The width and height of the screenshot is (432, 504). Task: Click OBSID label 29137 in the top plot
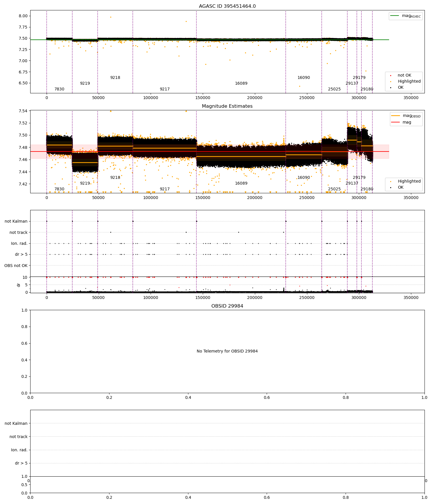(x=352, y=84)
